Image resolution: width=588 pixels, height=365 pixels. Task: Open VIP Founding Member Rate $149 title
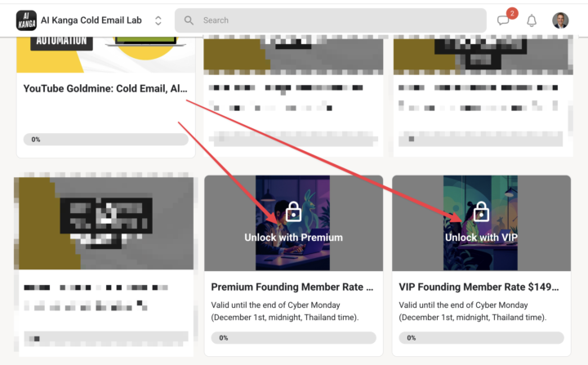coord(479,287)
